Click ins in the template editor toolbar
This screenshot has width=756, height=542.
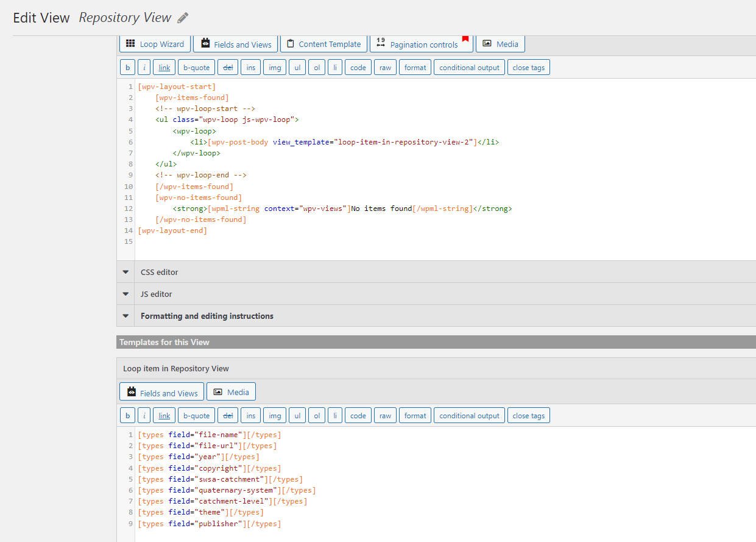tap(251, 416)
